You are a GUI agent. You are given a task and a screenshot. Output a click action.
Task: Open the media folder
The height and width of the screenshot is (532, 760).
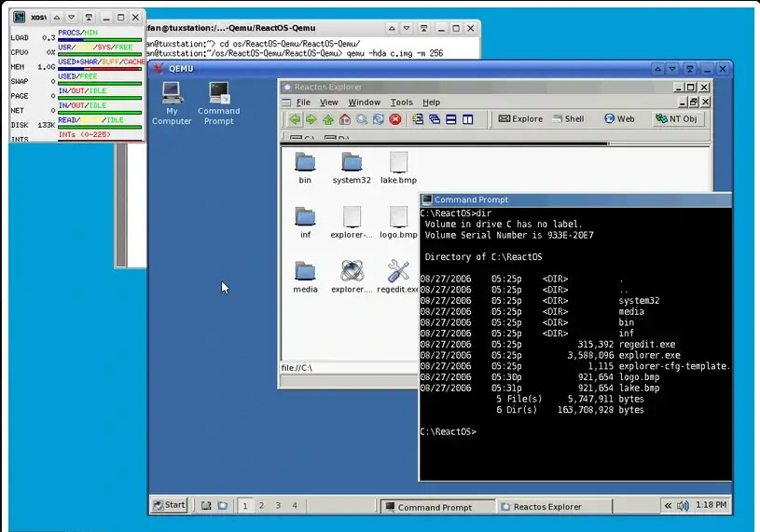[305, 277]
